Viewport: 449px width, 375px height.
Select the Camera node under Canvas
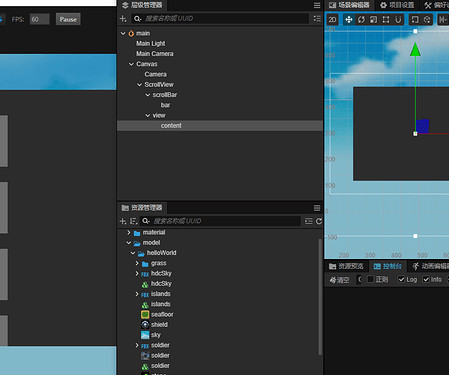[155, 74]
